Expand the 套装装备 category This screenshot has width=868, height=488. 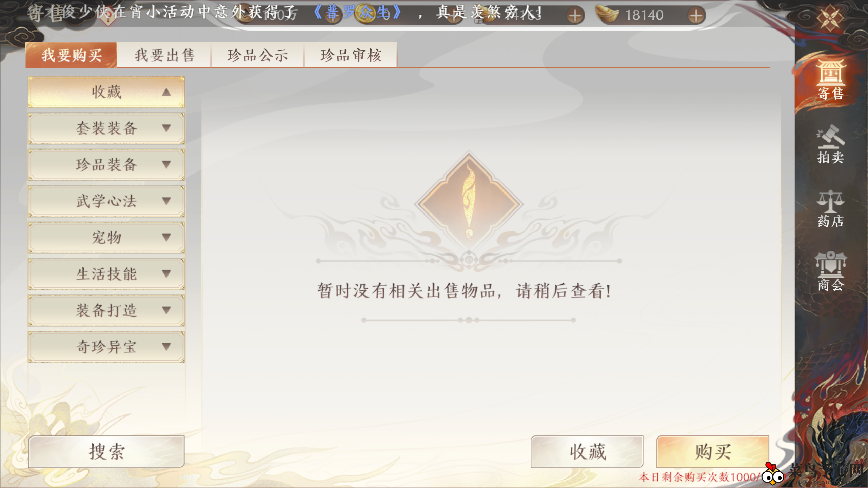(x=106, y=128)
